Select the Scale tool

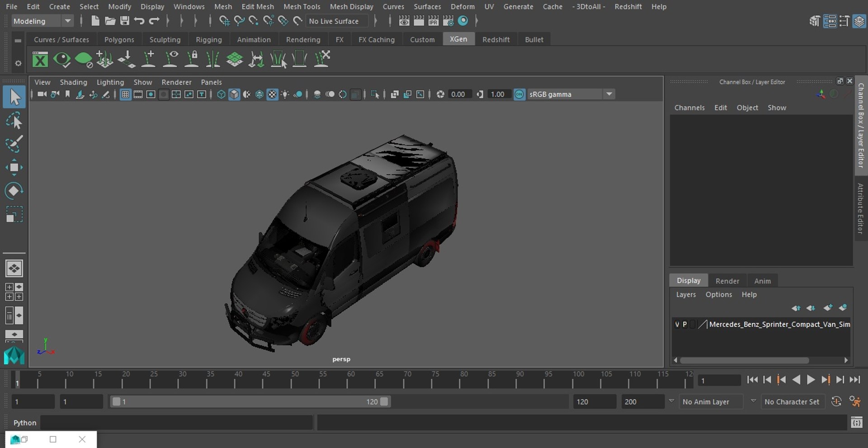pyautogui.click(x=14, y=214)
